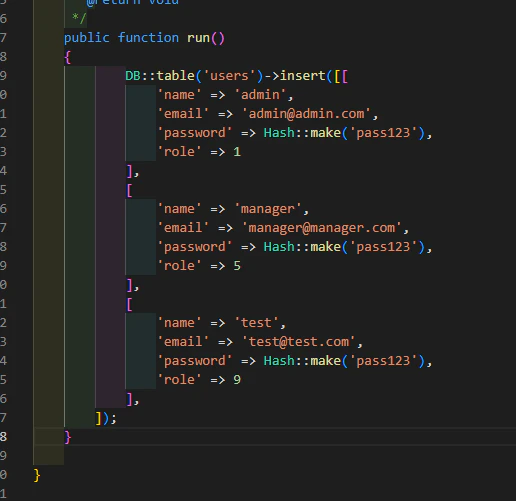Click the closing ']);' of the insert call
The width and height of the screenshot is (516, 501).
106,418
